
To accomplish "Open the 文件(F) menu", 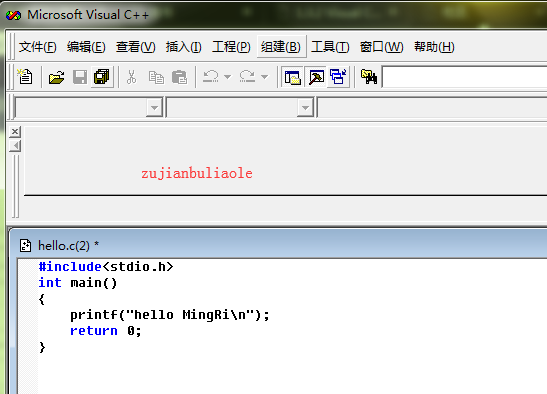I will tap(37, 47).
